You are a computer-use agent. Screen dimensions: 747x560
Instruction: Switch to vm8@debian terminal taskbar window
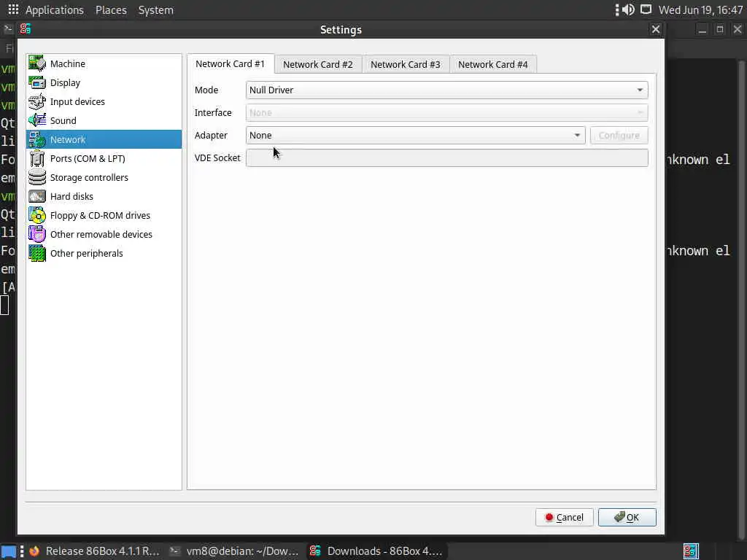point(234,551)
